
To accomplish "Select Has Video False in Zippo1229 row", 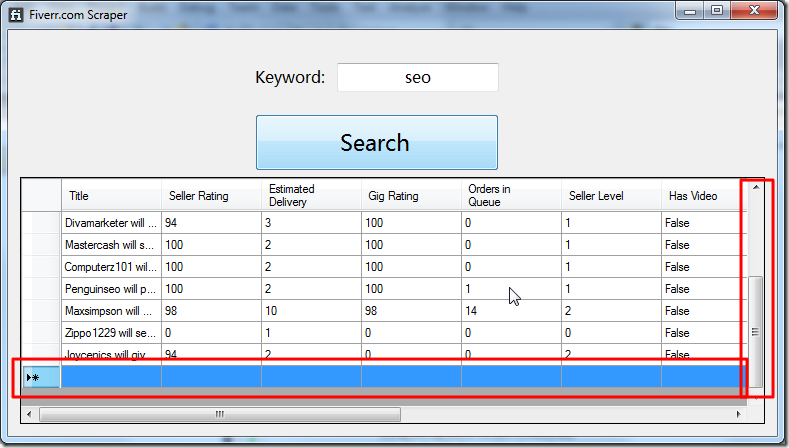I will (704, 333).
